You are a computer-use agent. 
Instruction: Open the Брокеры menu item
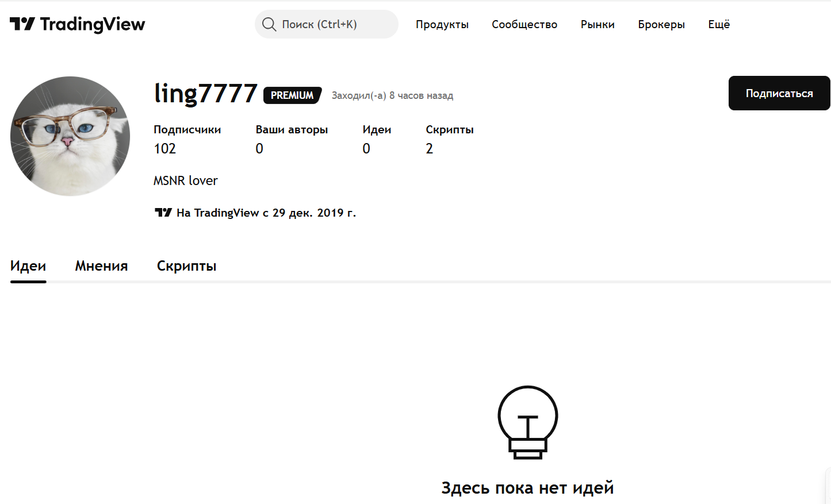pos(661,24)
